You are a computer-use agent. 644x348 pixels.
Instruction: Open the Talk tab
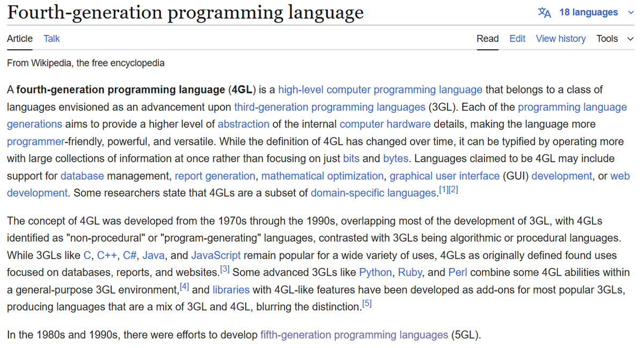(x=52, y=39)
